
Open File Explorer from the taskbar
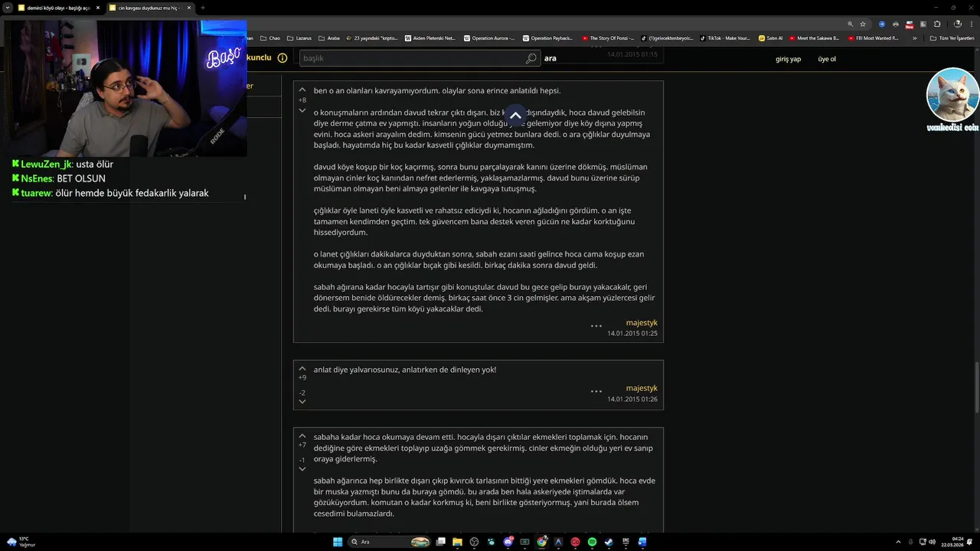click(457, 542)
